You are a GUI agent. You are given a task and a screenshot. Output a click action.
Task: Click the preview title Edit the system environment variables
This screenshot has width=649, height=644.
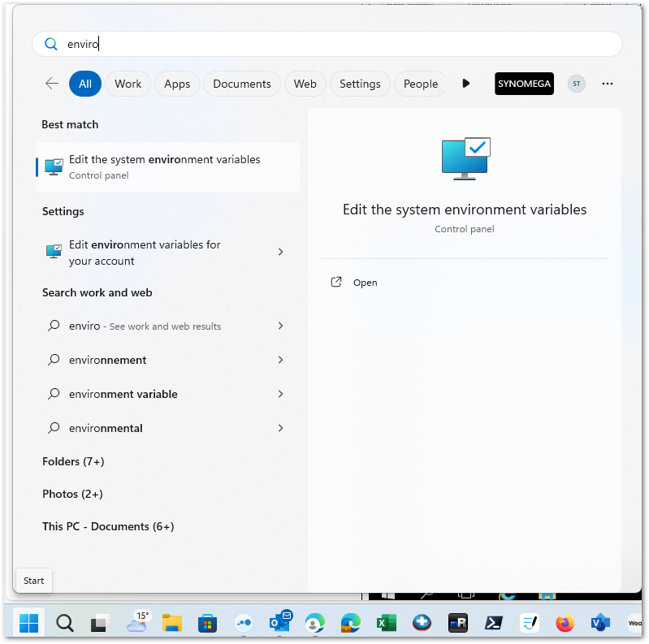pyautogui.click(x=465, y=210)
